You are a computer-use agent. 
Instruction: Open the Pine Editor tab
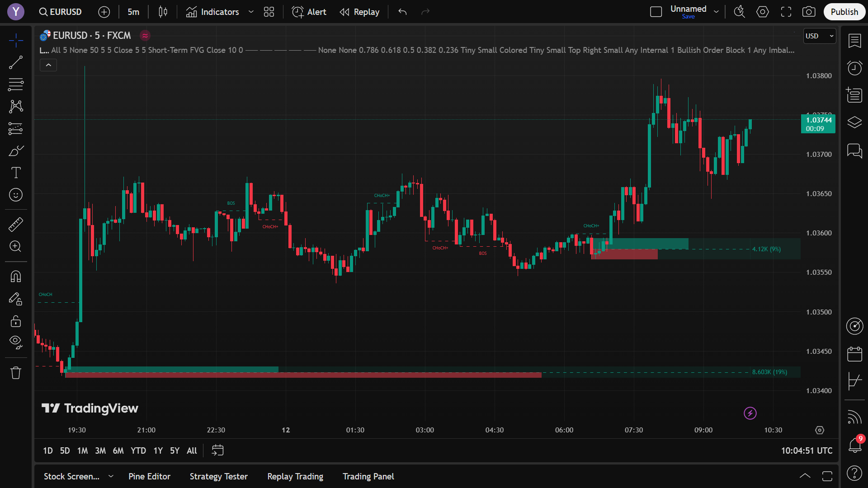click(149, 476)
